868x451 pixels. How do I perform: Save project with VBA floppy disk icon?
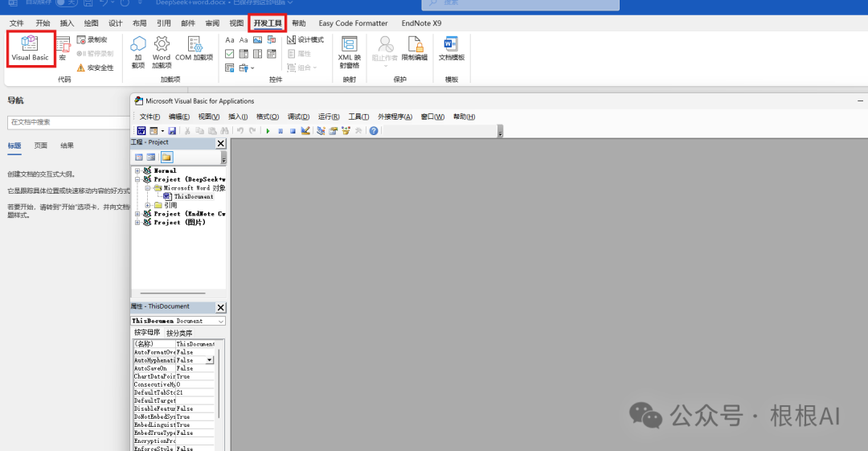click(172, 131)
